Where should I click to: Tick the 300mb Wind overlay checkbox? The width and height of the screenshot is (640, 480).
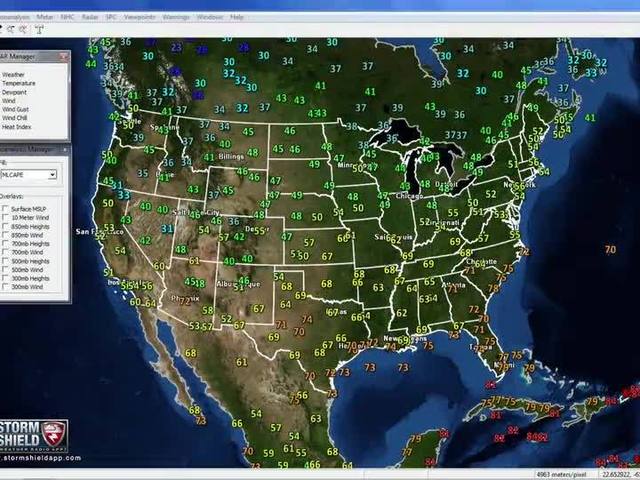coord(6,287)
